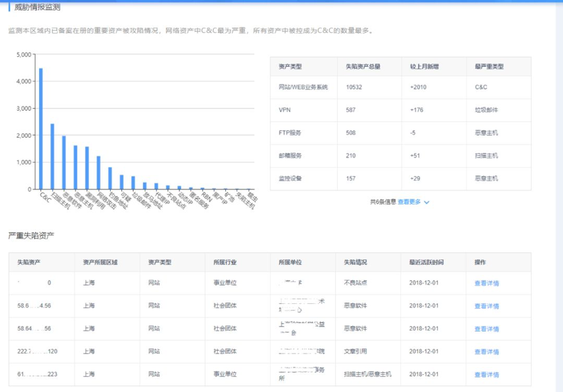Click the 恶意软件 bar in the chart
This screenshot has width=563, height=392.
(x=64, y=163)
